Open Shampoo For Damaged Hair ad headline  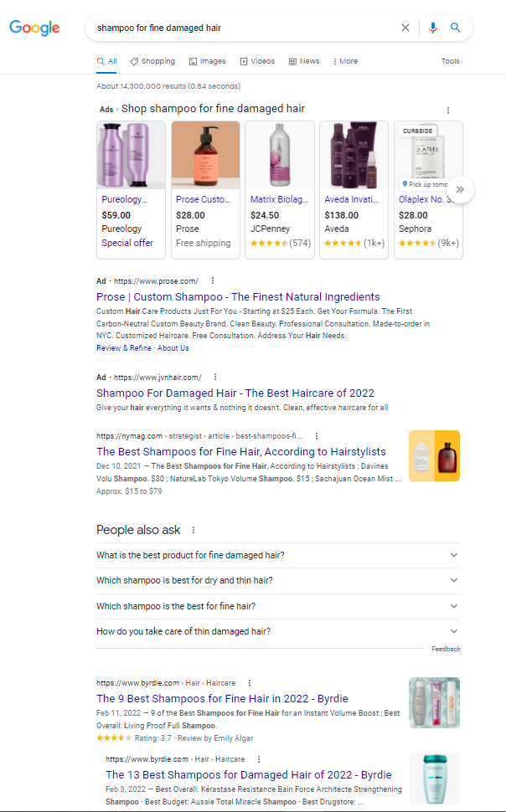235,393
